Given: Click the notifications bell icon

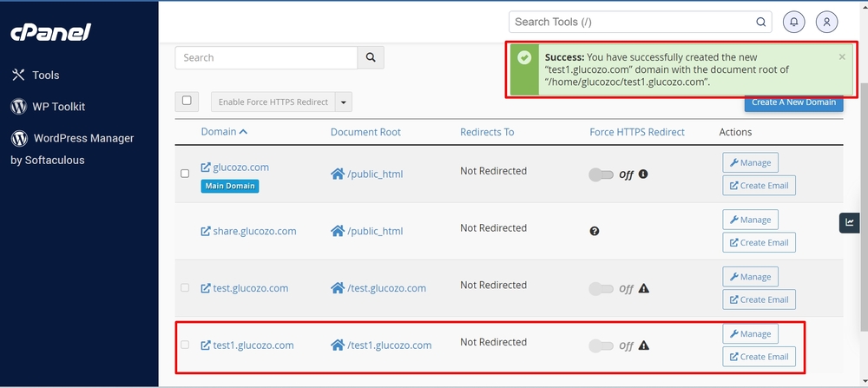Looking at the screenshot, I should click(x=793, y=22).
